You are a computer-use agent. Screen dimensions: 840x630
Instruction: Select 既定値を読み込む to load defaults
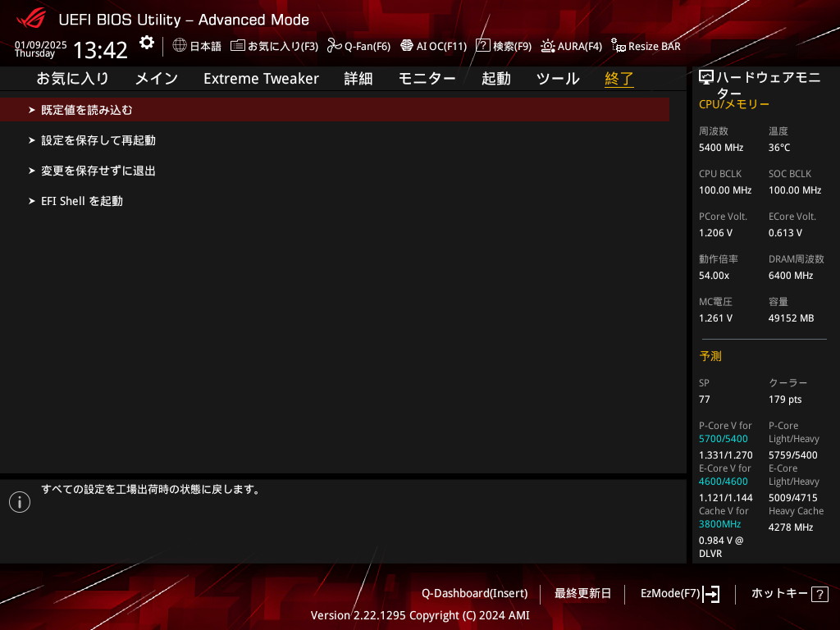pyautogui.click(x=86, y=110)
